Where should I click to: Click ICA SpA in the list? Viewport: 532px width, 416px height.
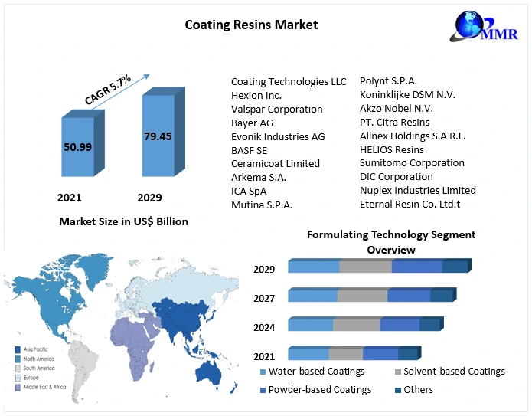pyautogui.click(x=249, y=192)
